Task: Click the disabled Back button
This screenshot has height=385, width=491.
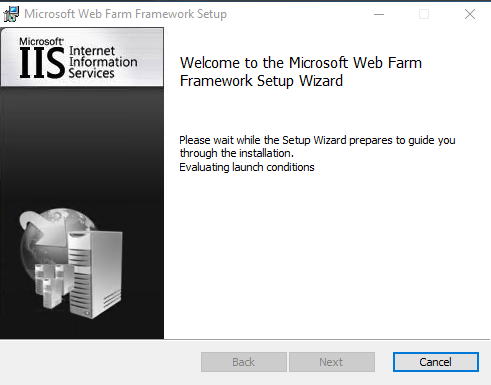Action: [244, 362]
